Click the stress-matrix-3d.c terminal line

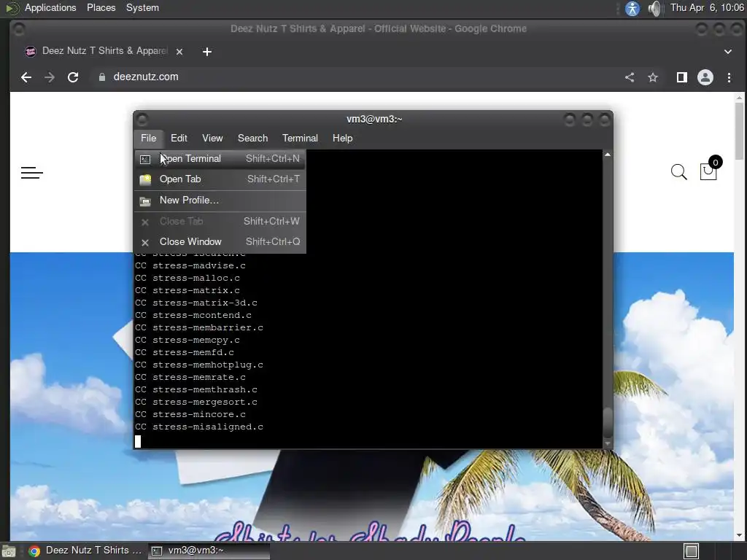click(196, 303)
